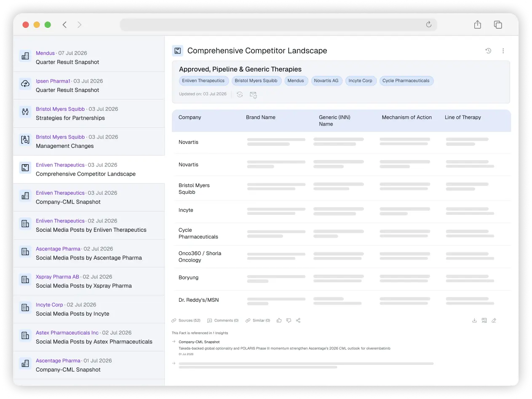Open Ipsen Pharma1 Quarter Result Snapshot item
Image resolution: width=532 pixels, height=399 pixels.
click(89, 86)
